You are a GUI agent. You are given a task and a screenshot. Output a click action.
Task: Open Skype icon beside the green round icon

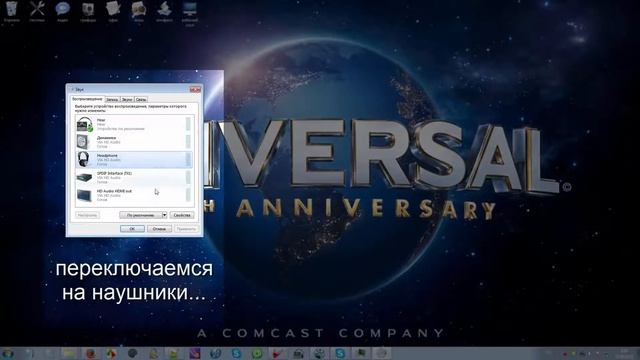pos(236,353)
